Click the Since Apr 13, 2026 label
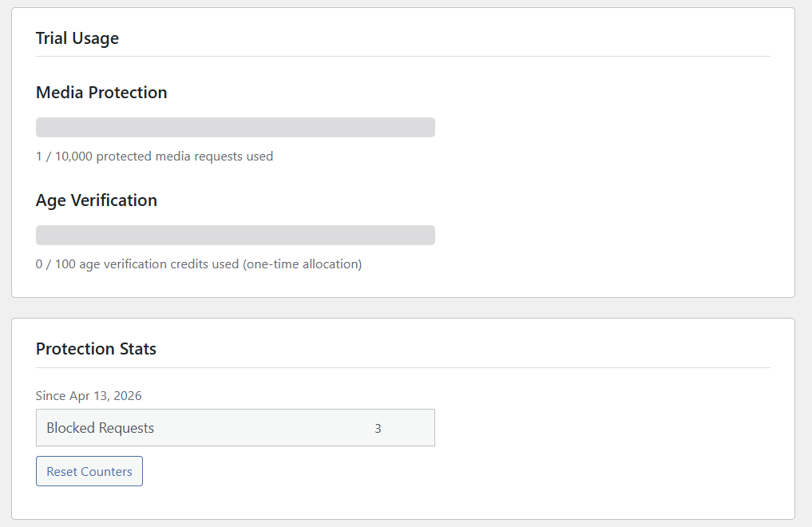This screenshot has height=527, width=812. (x=88, y=395)
